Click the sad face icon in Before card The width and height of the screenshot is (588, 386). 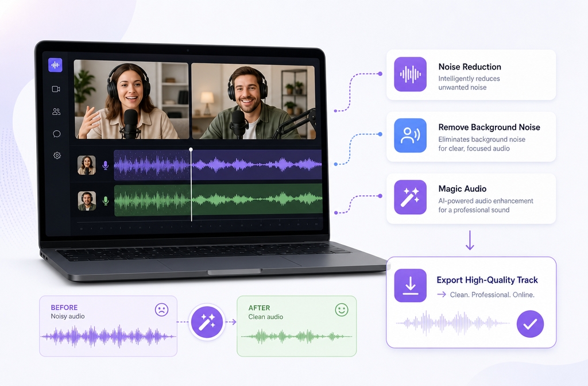161,310
